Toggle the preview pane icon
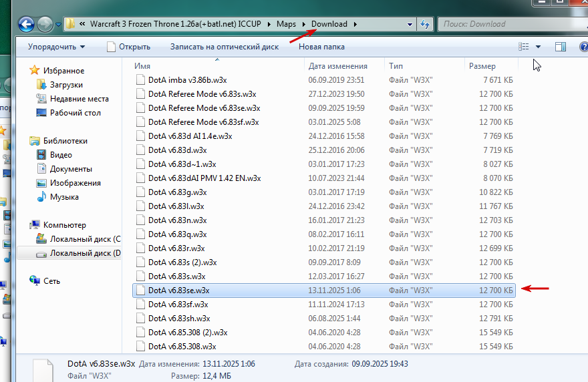This screenshot has height=382, width=588. tap(561, 47)
